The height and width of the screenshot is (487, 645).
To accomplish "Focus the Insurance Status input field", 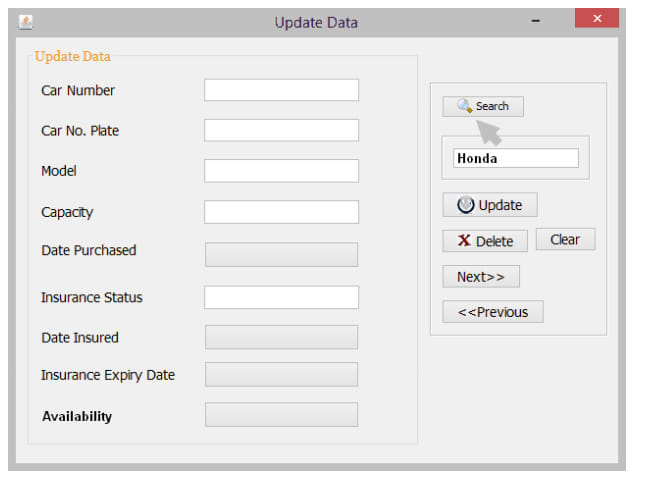I will [x=281, y=297].
